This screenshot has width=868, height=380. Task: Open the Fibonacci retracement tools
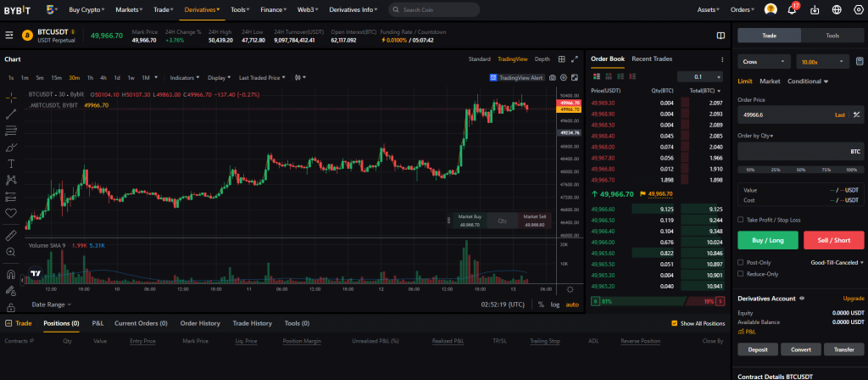point(10,131)
